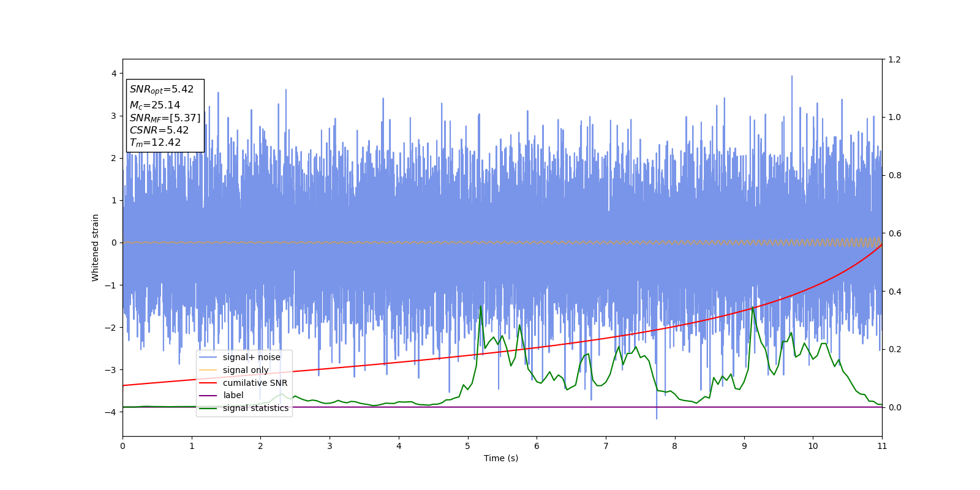
Task: Click the SNRMF=[5.37] annotation text
Action: [165, 118]
